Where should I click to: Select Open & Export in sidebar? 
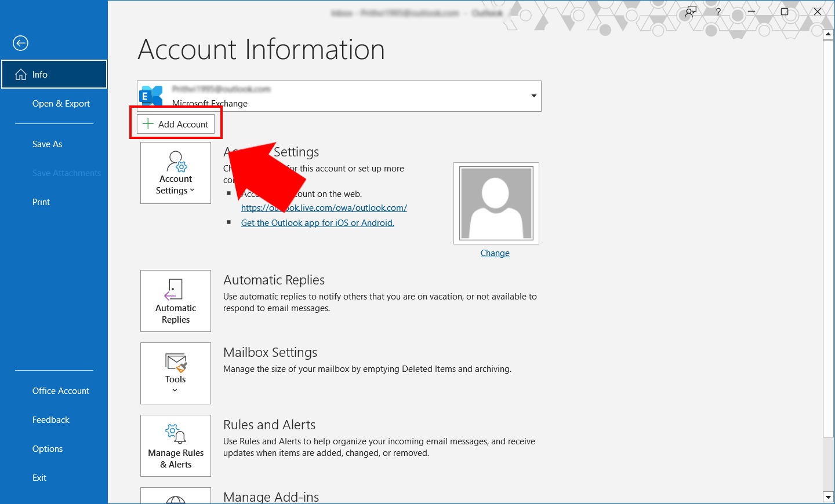(61, 104)
